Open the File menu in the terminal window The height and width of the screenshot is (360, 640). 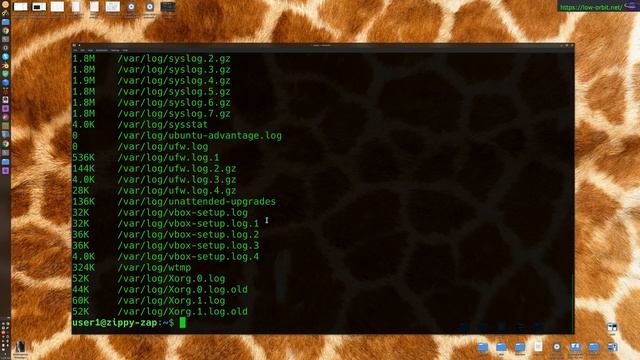[x=75, y=50]
